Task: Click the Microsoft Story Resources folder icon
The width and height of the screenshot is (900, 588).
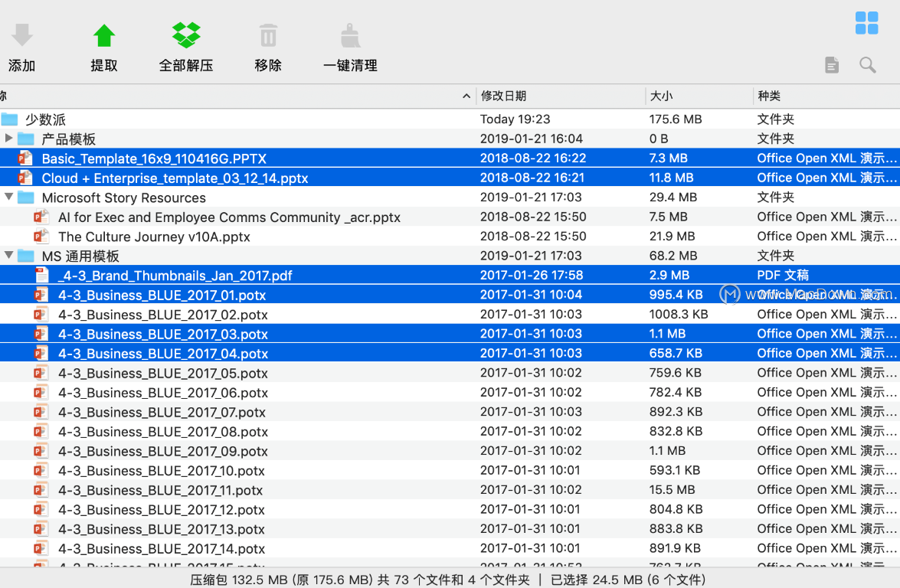Action: (x=25, y=198)
